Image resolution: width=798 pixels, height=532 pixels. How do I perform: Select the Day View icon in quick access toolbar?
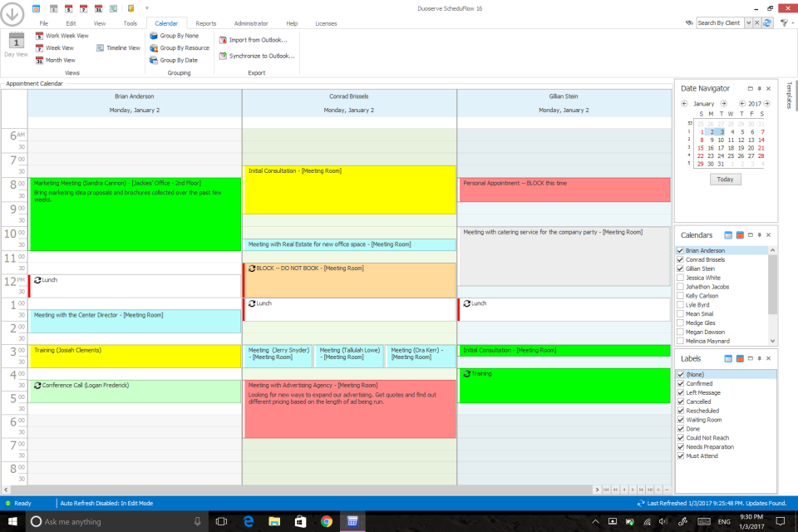point(54,7)
